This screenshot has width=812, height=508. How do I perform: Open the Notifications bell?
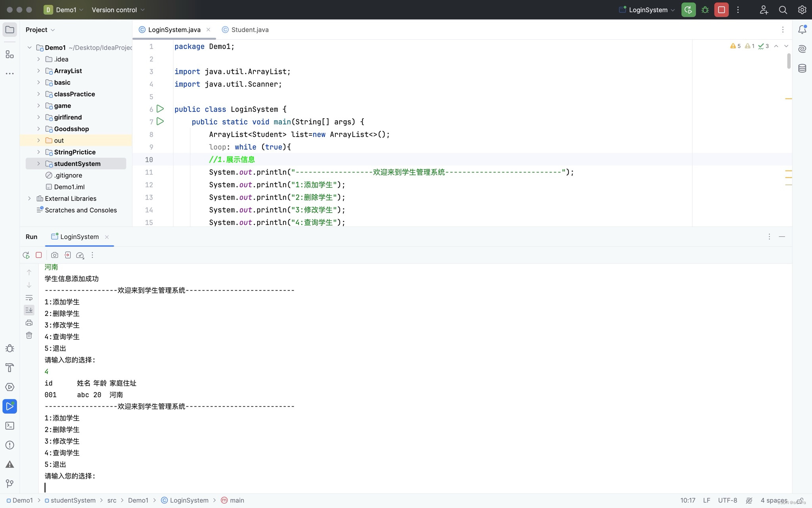pos(802,29)
